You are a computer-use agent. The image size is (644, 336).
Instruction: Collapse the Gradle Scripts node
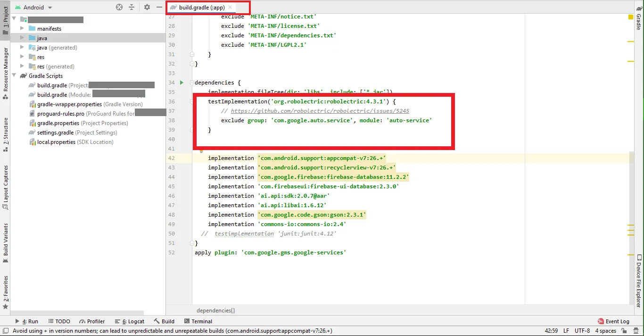point(14,76)
